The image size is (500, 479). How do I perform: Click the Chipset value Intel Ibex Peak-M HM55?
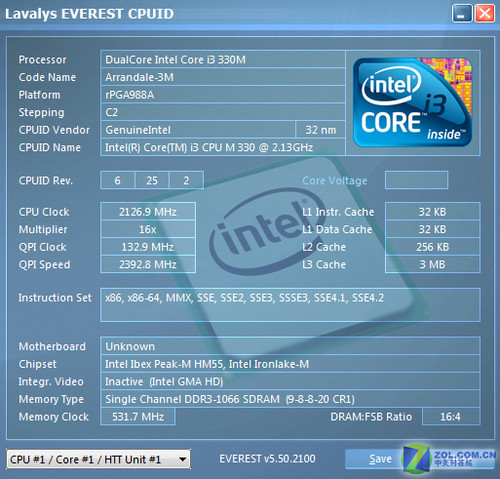[290, 364]
